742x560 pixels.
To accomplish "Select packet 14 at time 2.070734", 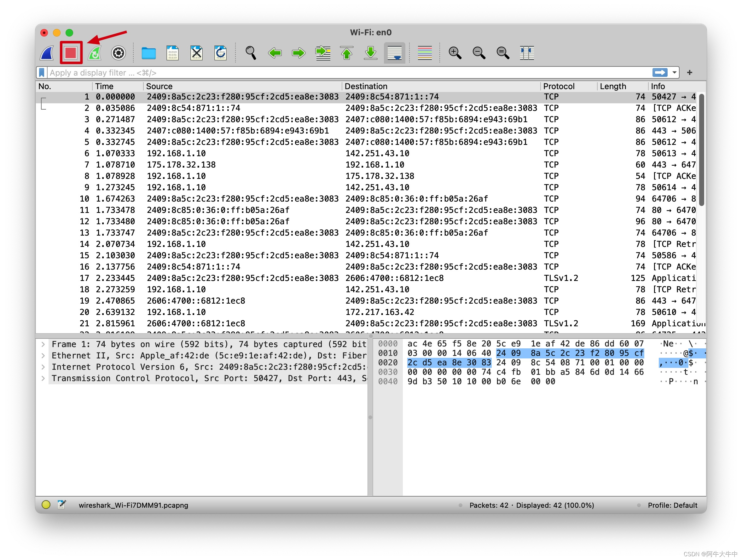I will click(366, 244).
